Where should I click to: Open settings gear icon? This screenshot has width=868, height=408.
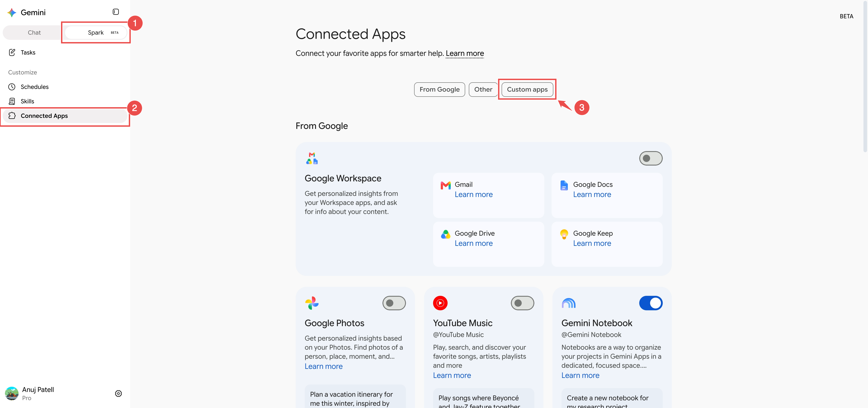coord(118,394)
